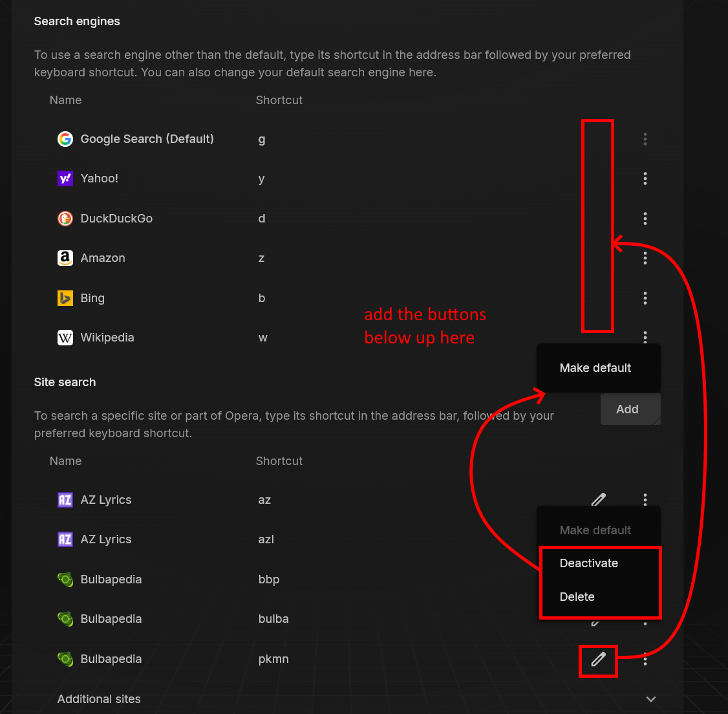
Task: Click the Amazon logo icon
Action: point(65,258)
